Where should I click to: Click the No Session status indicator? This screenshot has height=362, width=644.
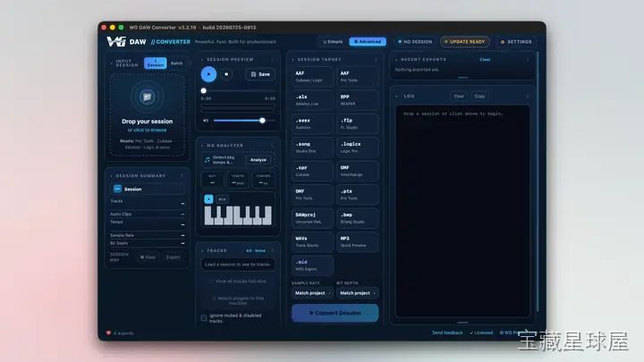pyautogui.click(x=415, y=41)
